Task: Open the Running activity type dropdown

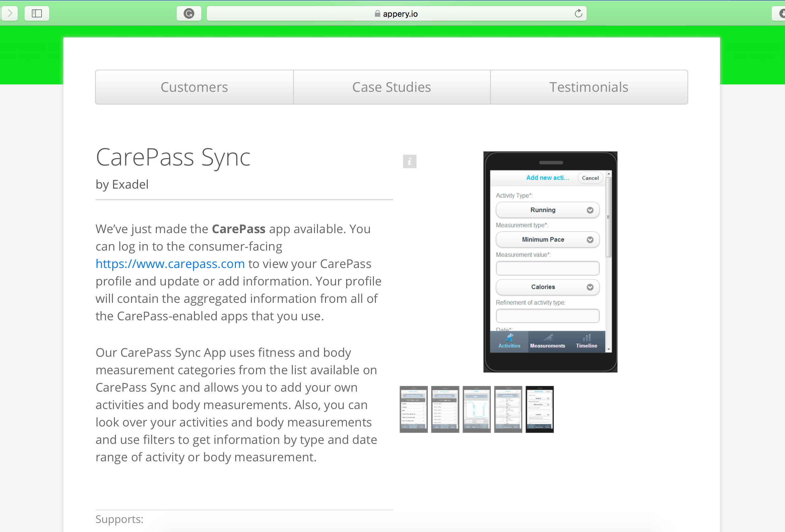Action: [547, 210]
